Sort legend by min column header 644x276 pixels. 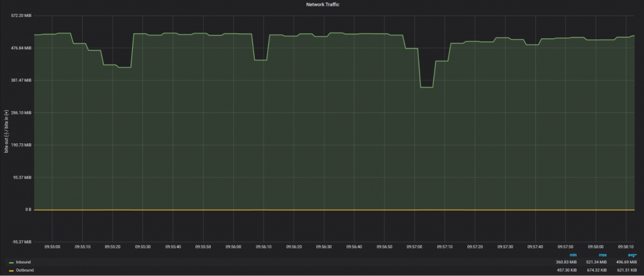[x=573, y=255]
